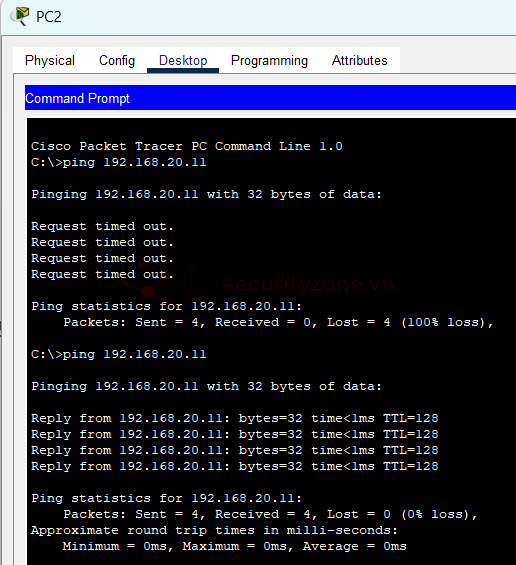
Task: Open the Attributes tab
Action: [x=360, y=60]
